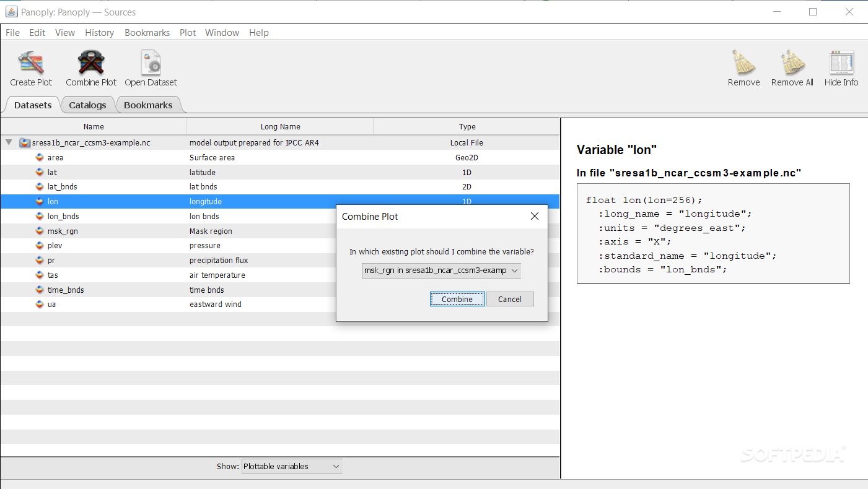Open the Edit menu

click(37, 33)
